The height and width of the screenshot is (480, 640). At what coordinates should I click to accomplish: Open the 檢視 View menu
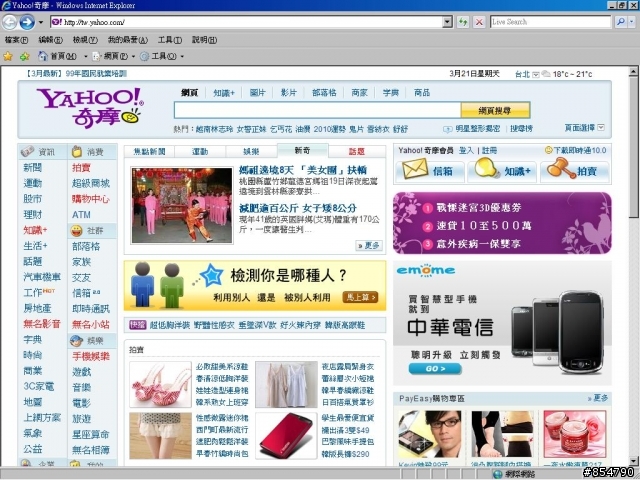click(85, 40)
